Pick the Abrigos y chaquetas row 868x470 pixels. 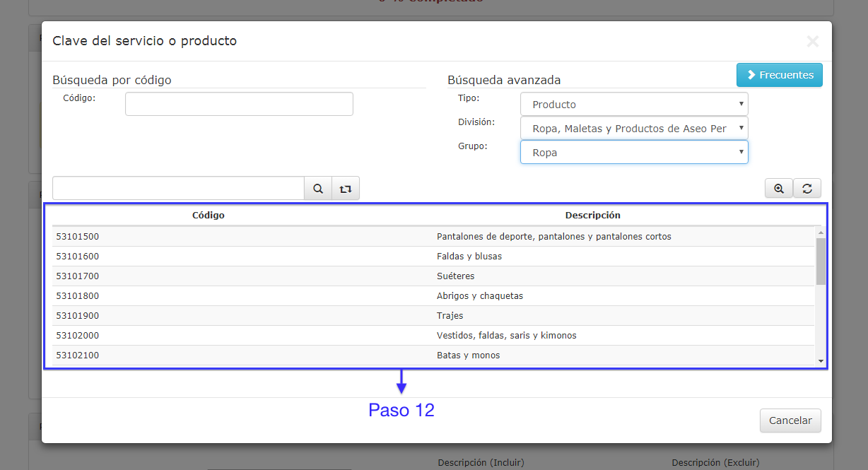coord(433,296)
